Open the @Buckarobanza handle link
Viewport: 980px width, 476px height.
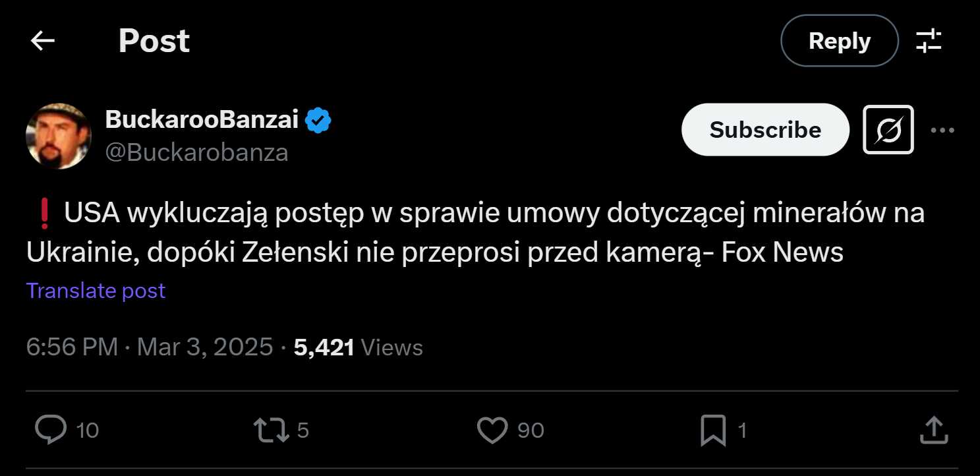pyautogui.click(x=196, y=152)
